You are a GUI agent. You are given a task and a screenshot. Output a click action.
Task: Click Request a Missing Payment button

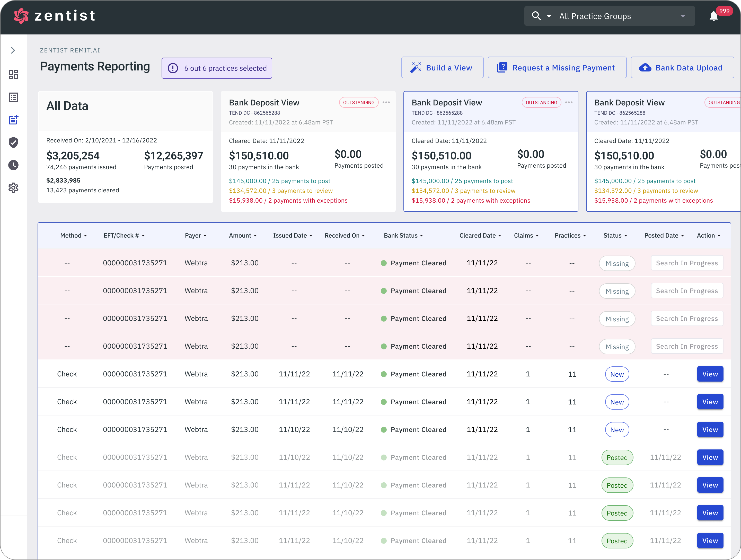(x=557, y=68)
